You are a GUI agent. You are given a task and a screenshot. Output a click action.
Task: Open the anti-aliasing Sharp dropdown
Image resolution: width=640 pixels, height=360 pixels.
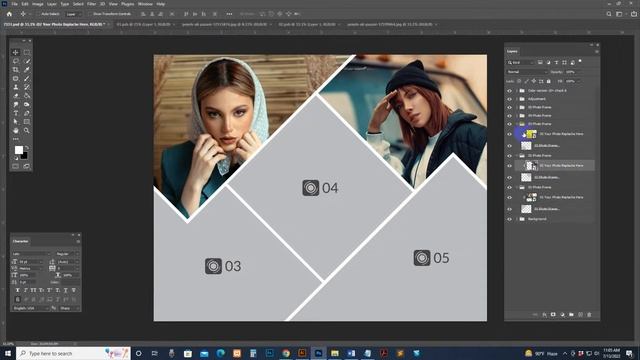(69, 308)
